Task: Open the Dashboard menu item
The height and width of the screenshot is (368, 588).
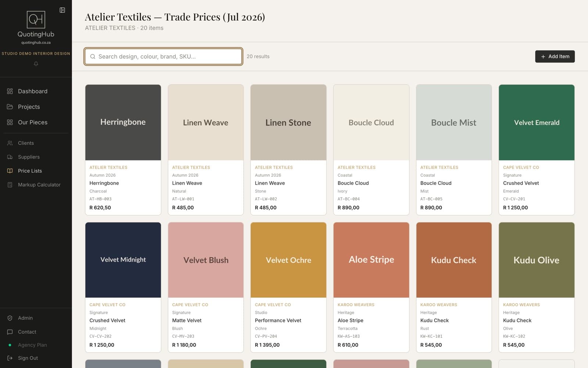Action: (36, 91)
